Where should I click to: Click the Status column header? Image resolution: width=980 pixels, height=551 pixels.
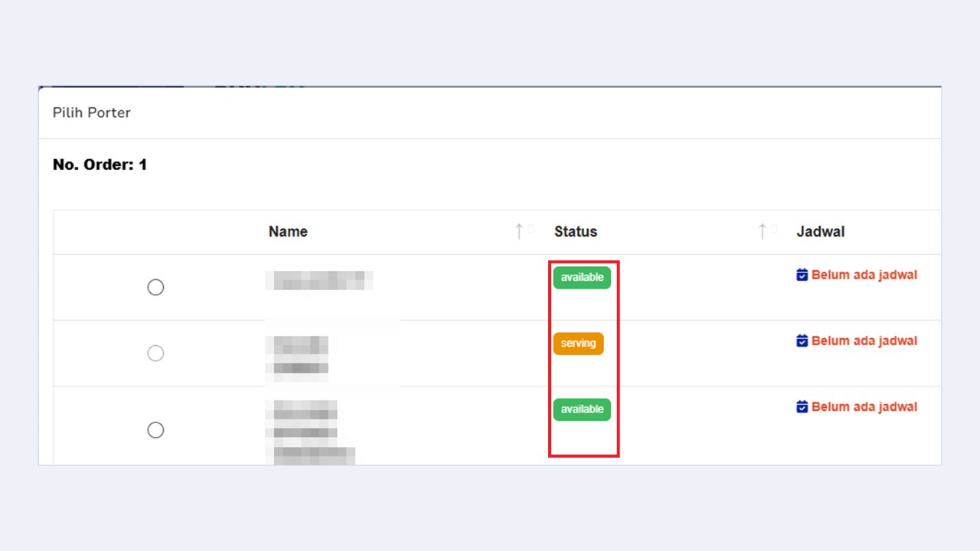[576, 231]
